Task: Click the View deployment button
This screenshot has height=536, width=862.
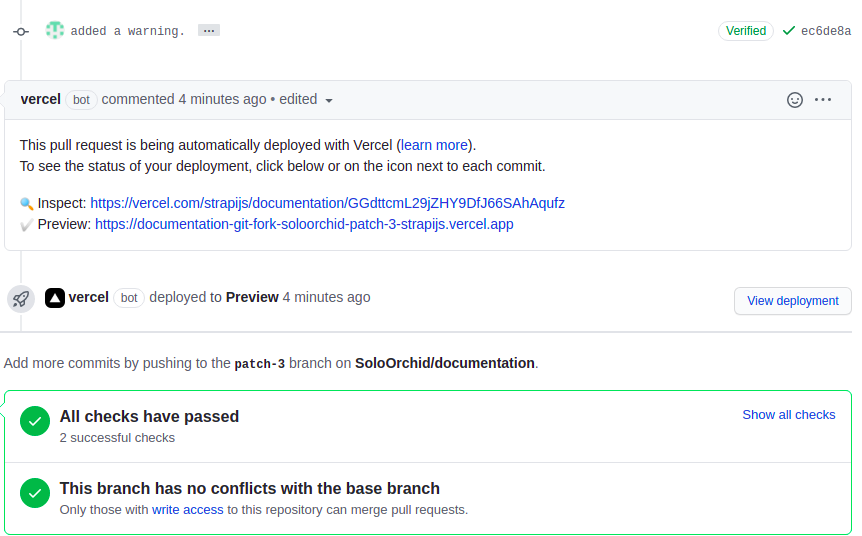Action: (792, 301)
